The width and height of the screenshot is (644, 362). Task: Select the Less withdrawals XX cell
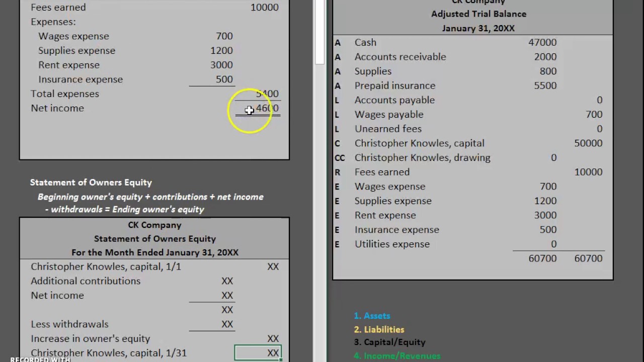coord(227,324)
